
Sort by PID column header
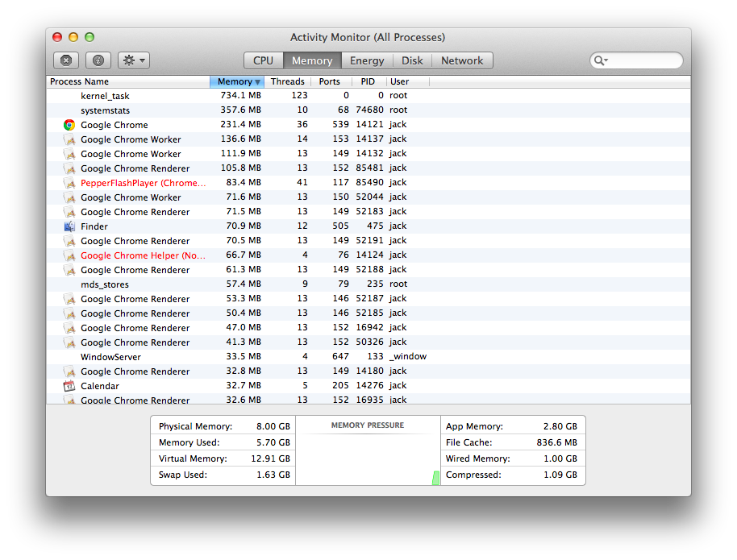tap(368, 81)
